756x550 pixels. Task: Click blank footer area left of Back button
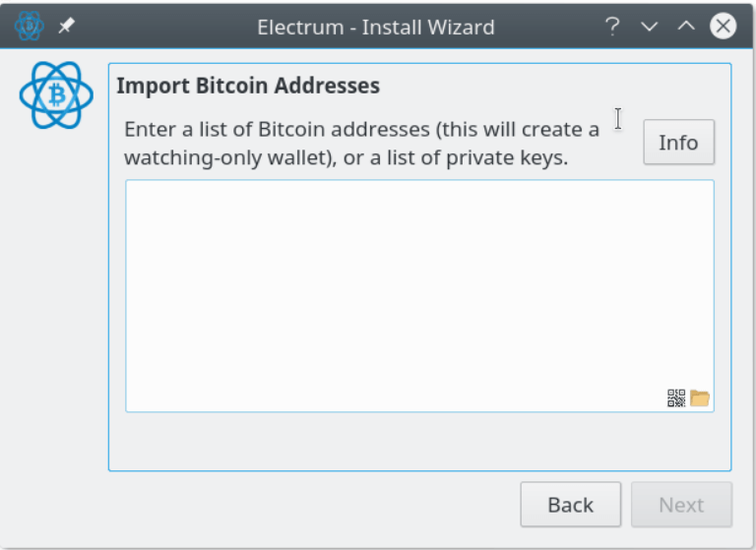tap(260, 505)
